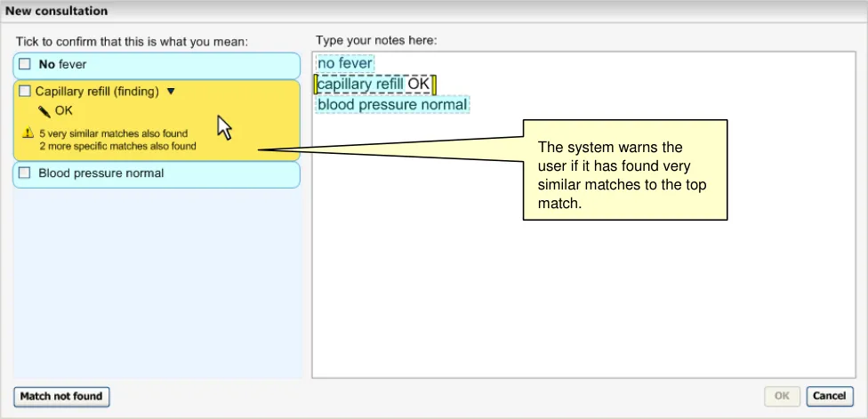Select the Blood pressure normal match label
868x419 pixels.
(100, 173)
